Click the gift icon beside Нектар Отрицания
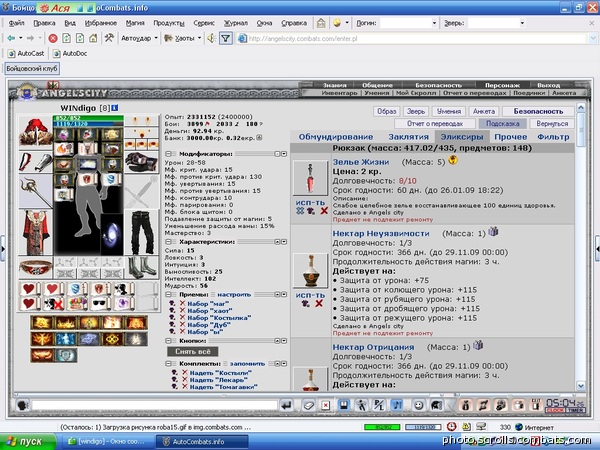Viewport: 600px width, 450px height. (x=478, y=345)
